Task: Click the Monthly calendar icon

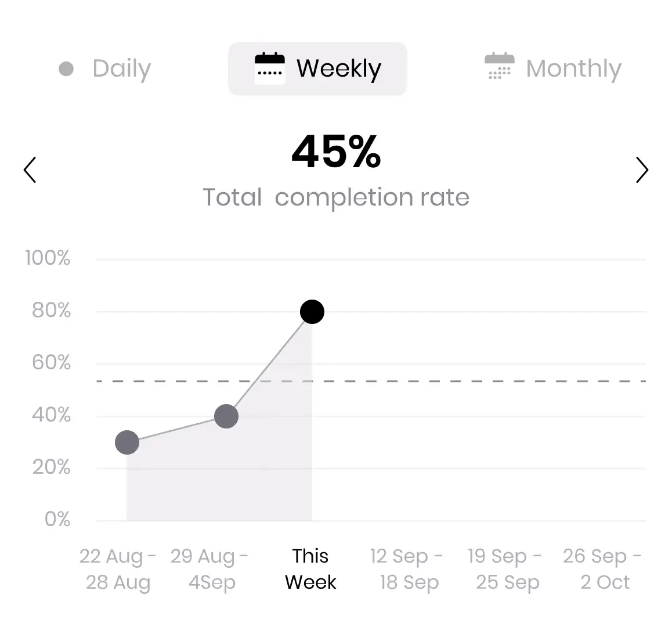Action: pos(499,66)
